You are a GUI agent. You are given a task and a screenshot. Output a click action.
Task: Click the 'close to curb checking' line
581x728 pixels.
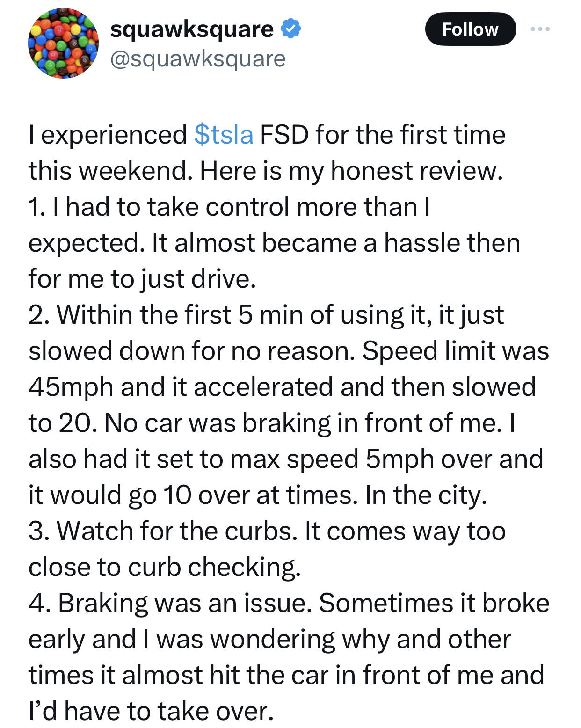[x=164, y=567]
